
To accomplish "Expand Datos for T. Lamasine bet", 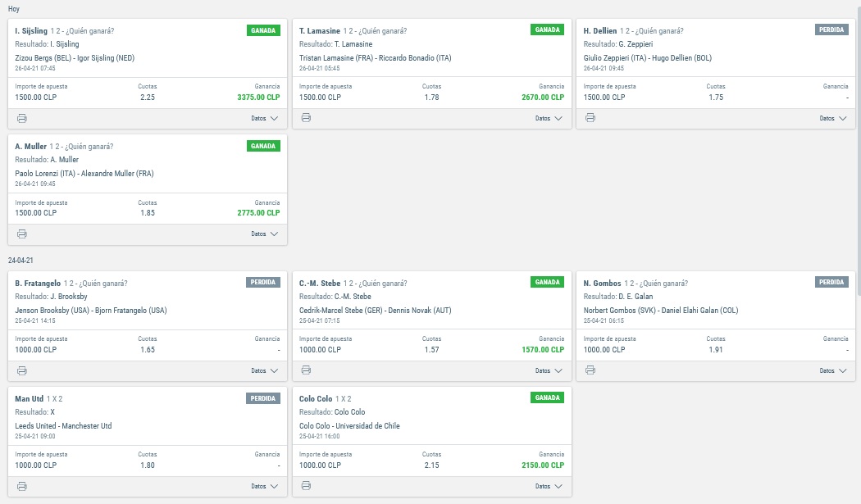I will pos(549,119).
